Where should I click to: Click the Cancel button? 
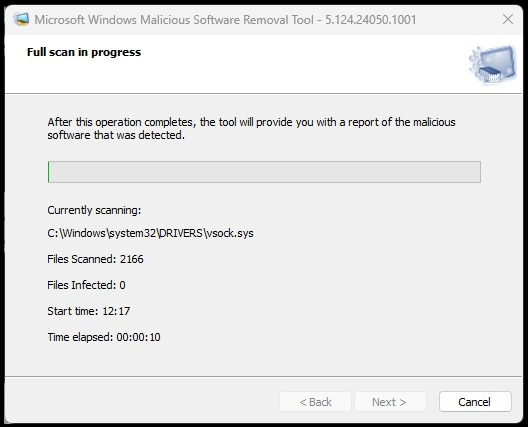475,401
